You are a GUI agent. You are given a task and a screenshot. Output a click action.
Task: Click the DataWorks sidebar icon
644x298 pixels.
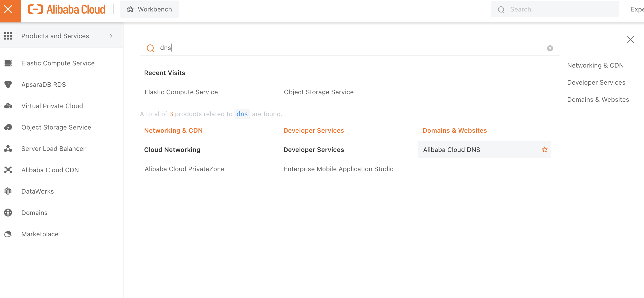[x=8, y=191]
